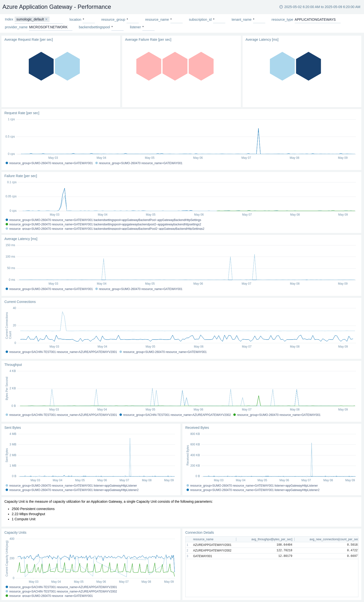Viewport: 364px width, 602px height.
Task: Edit the resource_name filter value
Action: pyautogui.click(x=176, y=20)
